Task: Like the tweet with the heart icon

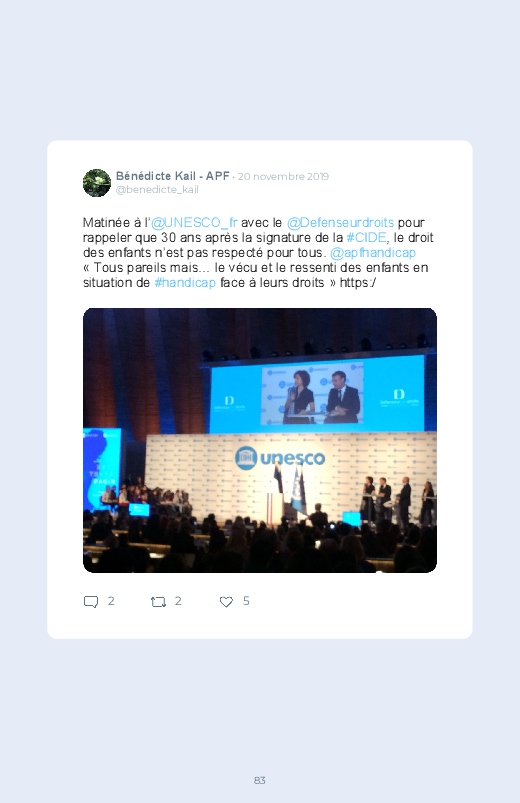Action: (226, 602)
